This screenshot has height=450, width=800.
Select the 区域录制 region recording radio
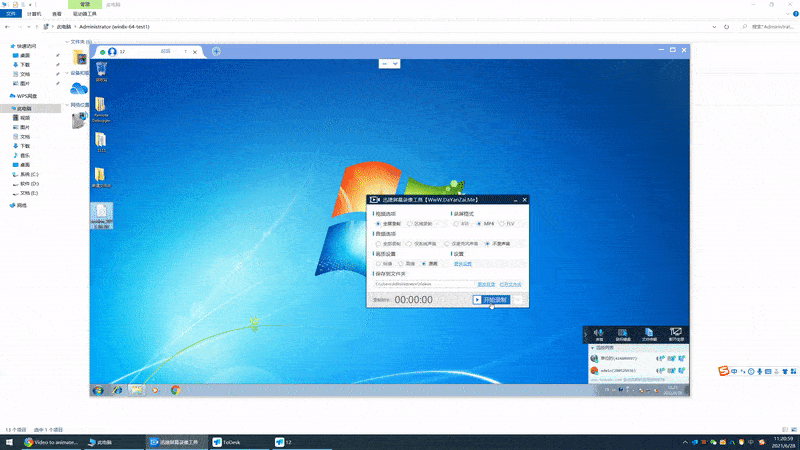point(410,224)
